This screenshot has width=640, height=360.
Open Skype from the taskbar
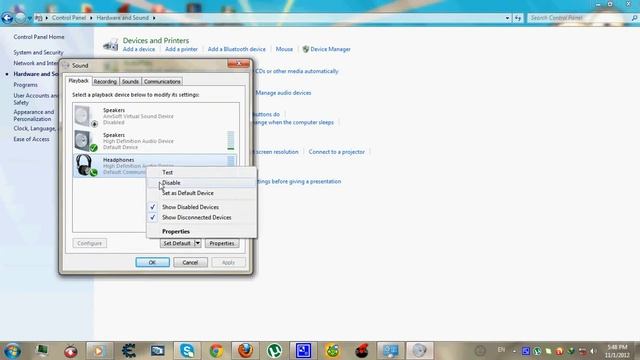[187, 351]
